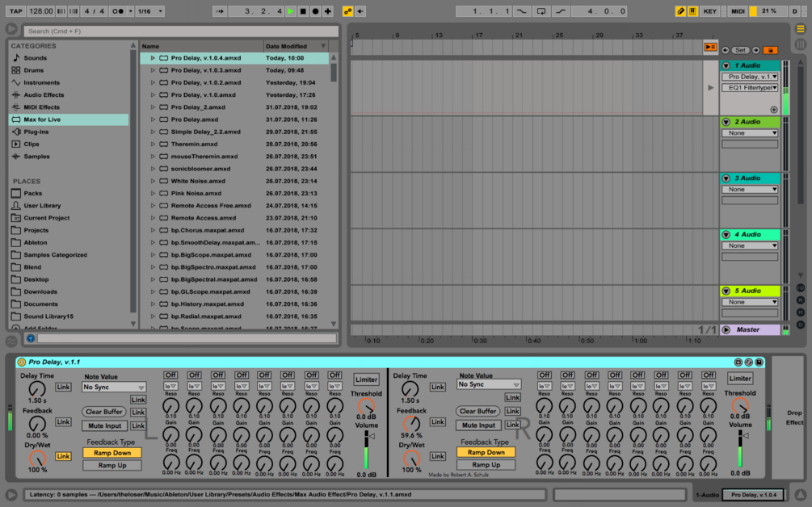Toggle the metronome icon

coord(118,10)
